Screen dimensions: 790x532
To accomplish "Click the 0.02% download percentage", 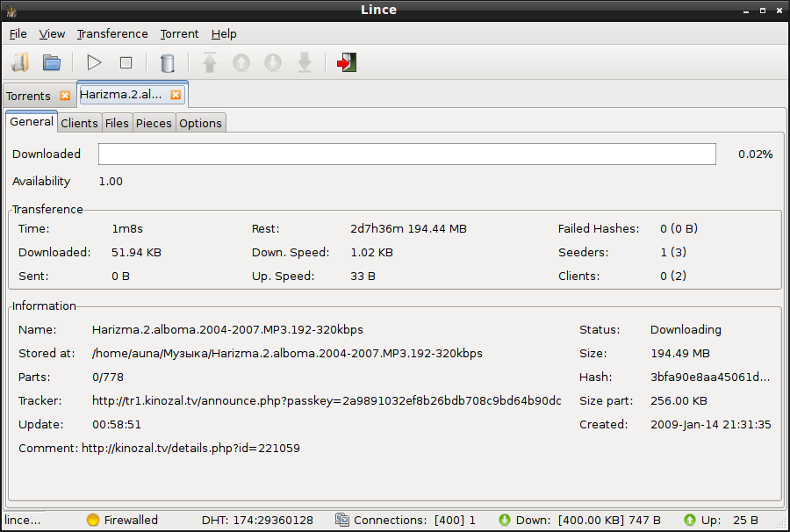I will 755,155.
